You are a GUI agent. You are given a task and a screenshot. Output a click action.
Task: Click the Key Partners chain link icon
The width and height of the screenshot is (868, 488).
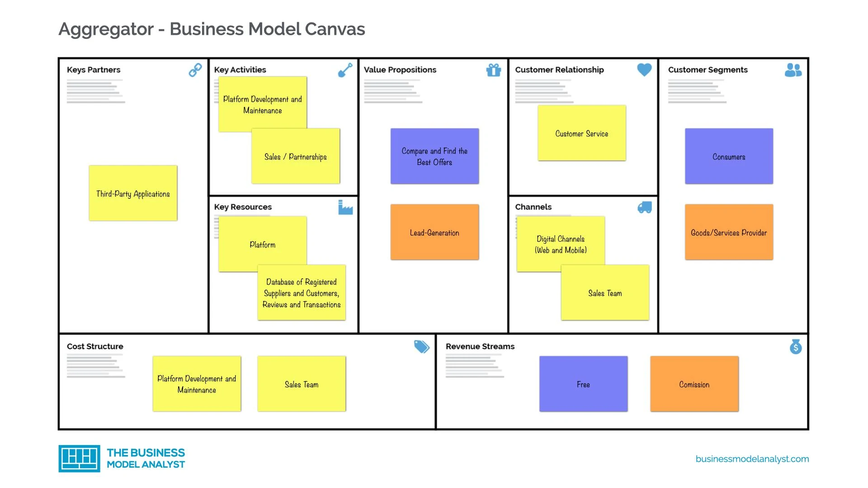pyautogui.click(x=195, y=70)
